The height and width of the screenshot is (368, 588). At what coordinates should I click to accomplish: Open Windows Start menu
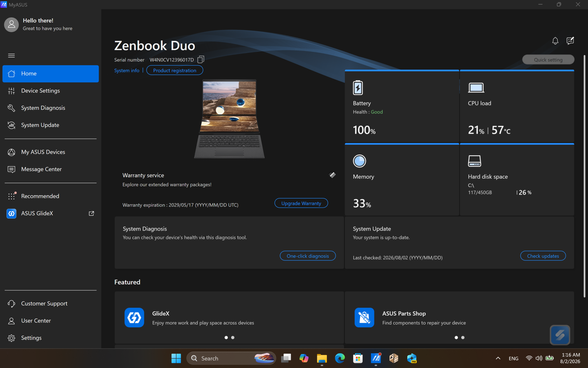click(176, 358)
